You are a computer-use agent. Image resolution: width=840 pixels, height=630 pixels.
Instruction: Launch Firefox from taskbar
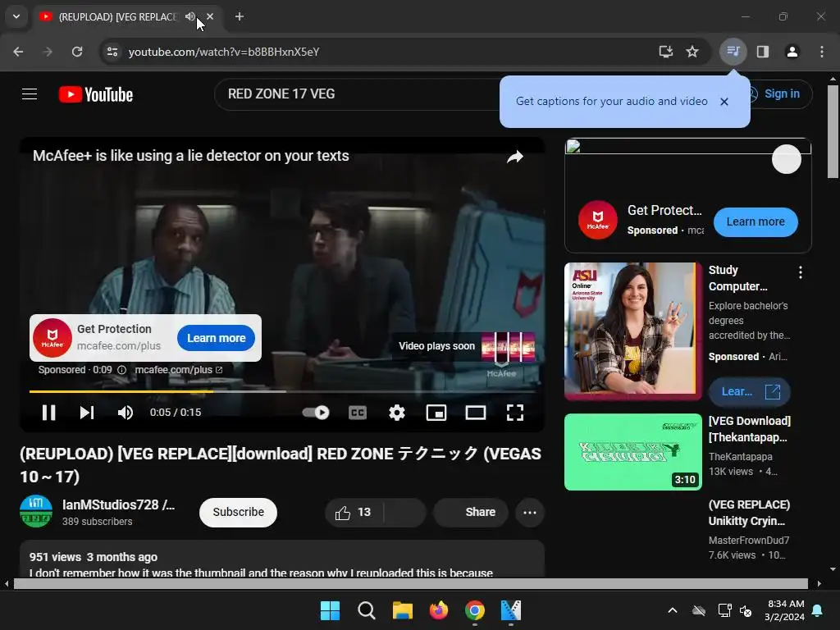pos(439,610)
